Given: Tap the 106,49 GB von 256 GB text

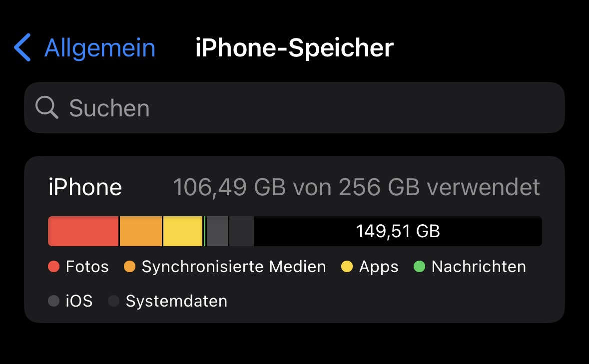Looking at the screenshot, I should (x=356, y=187).
